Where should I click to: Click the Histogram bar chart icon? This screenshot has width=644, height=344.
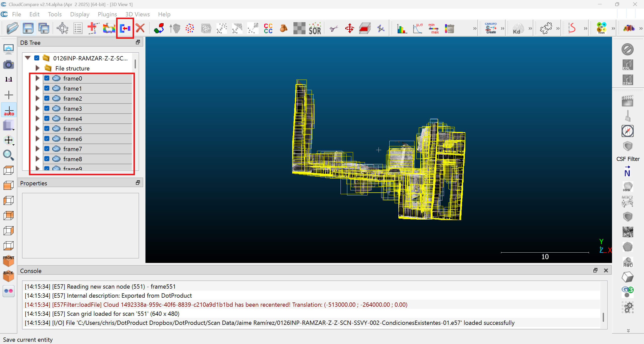tap(402, 28)
